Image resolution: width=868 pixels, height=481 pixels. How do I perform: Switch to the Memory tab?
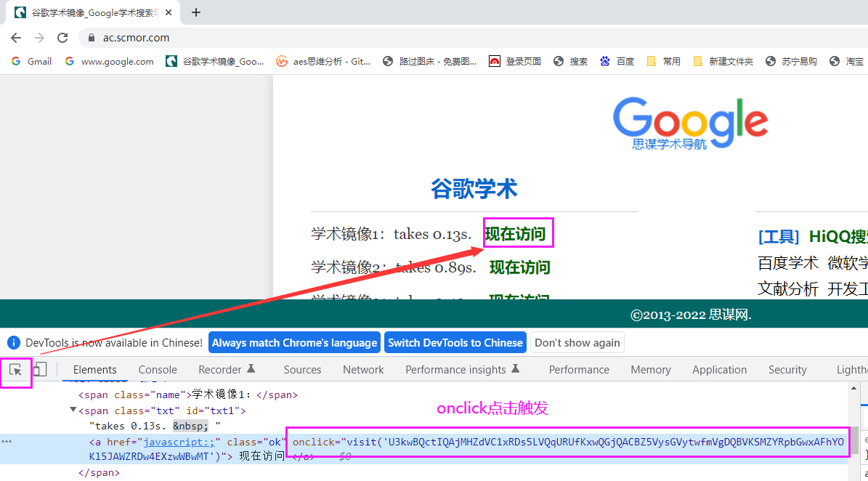[650, 370]
